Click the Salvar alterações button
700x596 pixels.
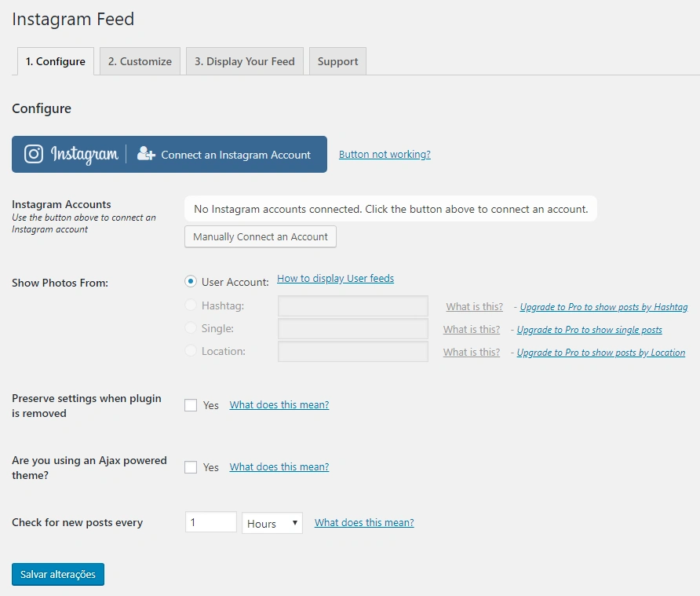[x=58, y=574]
